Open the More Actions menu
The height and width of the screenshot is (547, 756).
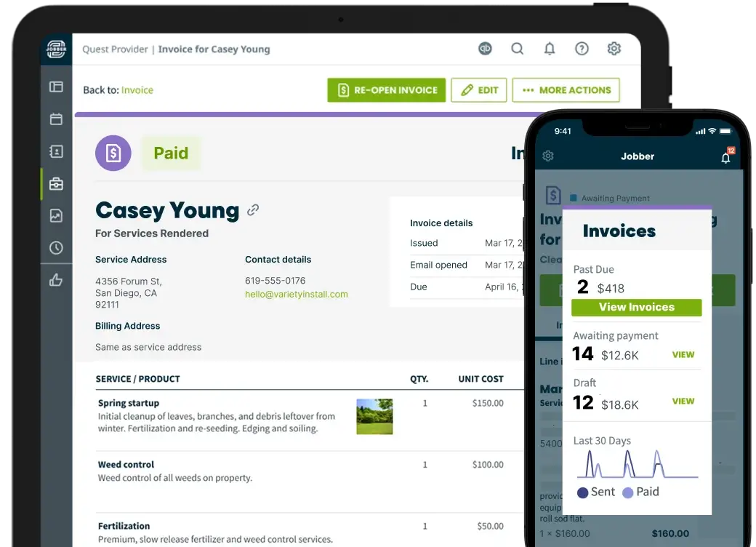click(566, 90)
